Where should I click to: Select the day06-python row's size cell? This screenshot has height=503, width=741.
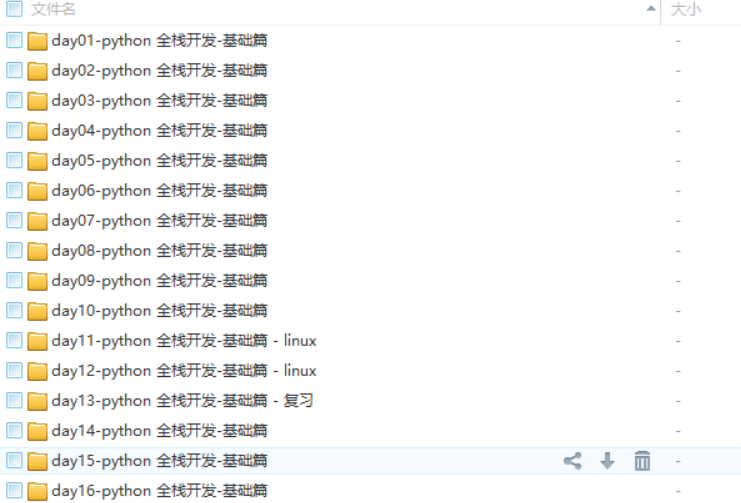point(678,191)
